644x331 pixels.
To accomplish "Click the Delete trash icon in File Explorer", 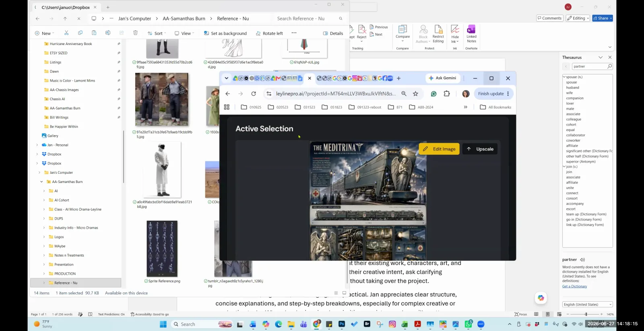I will [x=135, y=33].
